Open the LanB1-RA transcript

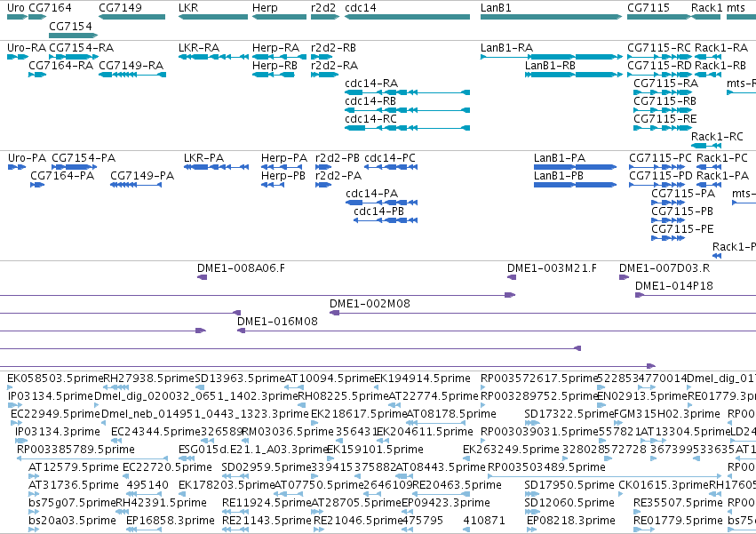[552, 57]
